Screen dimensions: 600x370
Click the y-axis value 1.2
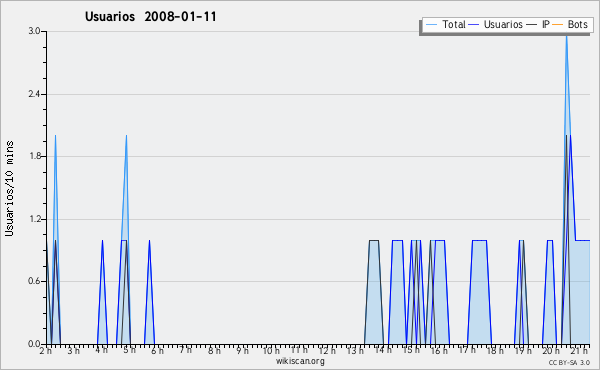pos(35,219)
